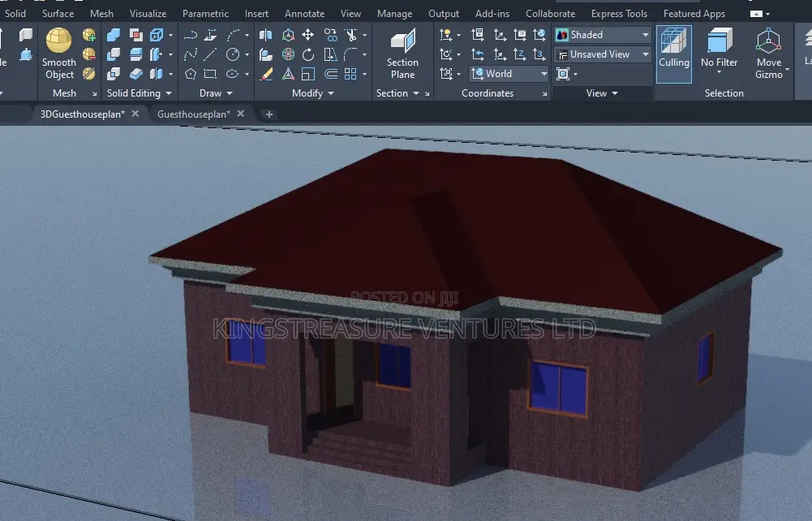
Task: Switch to the Parametric ribbon tab
Action: point(205,14)
